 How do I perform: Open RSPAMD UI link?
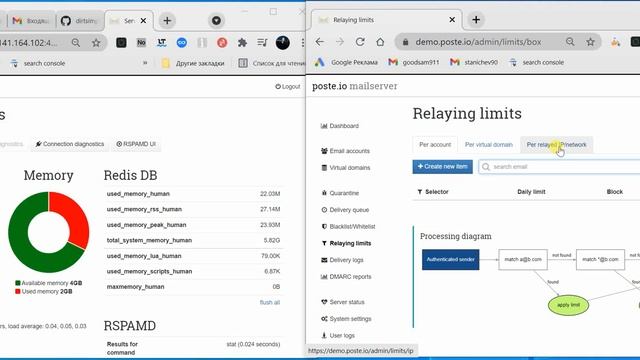point(136,144)
